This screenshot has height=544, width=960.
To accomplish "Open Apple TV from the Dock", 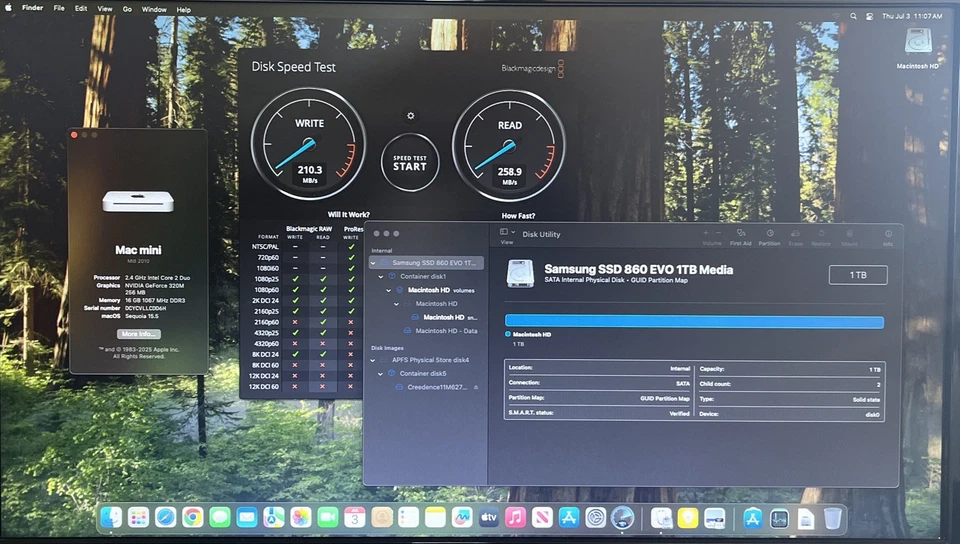I will tap(489, 518).
